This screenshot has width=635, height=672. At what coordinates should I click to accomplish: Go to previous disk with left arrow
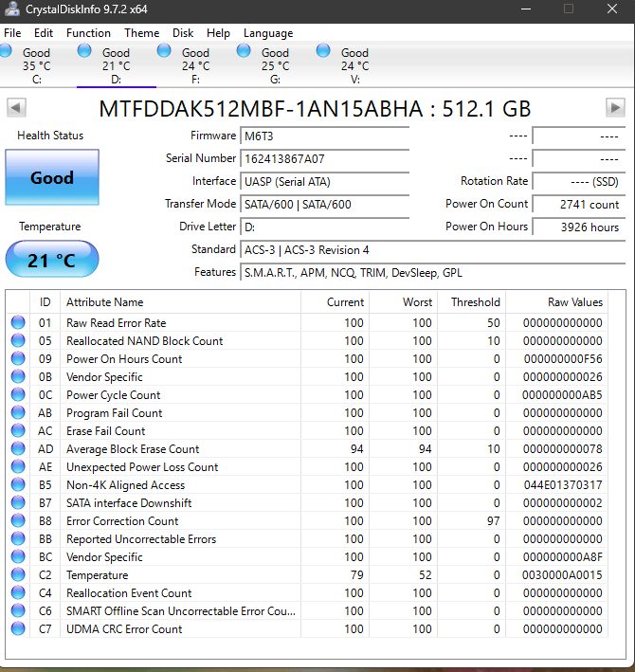pyautogui.click(x=16, y=107)
